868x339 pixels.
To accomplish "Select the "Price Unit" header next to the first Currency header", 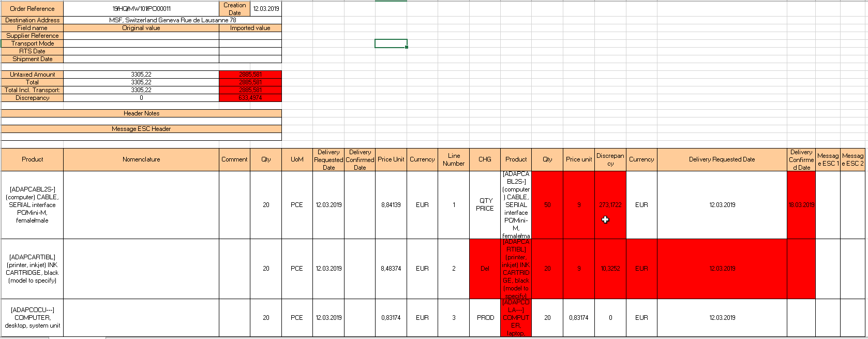I will (x=391, y=159).
